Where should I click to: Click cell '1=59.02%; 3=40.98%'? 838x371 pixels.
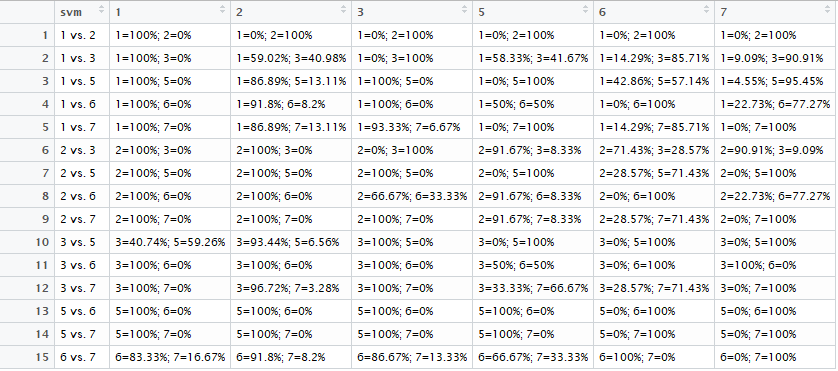(291, 58)
